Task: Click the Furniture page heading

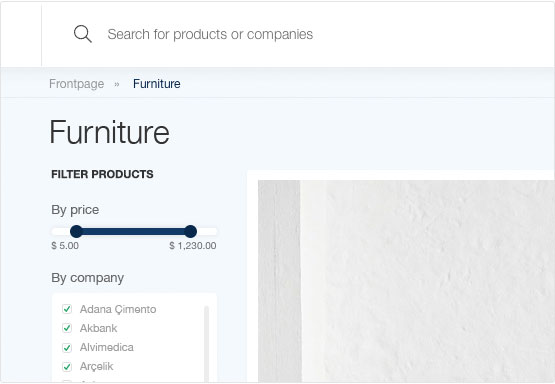Action: click(109, 132)
